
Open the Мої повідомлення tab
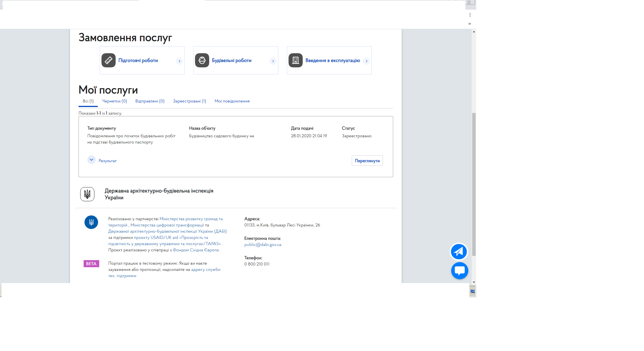tap(232, 101)
